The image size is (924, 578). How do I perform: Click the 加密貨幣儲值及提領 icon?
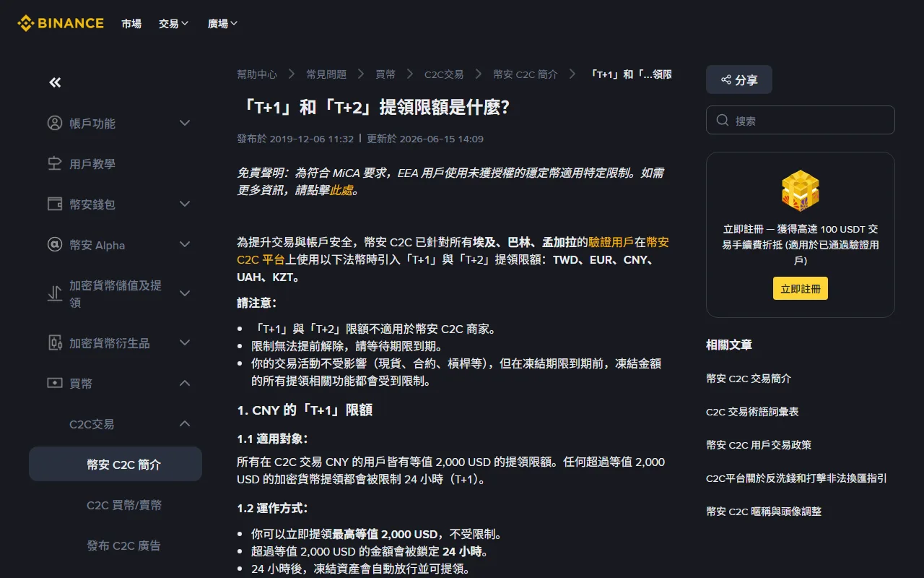tap(55, 293)
